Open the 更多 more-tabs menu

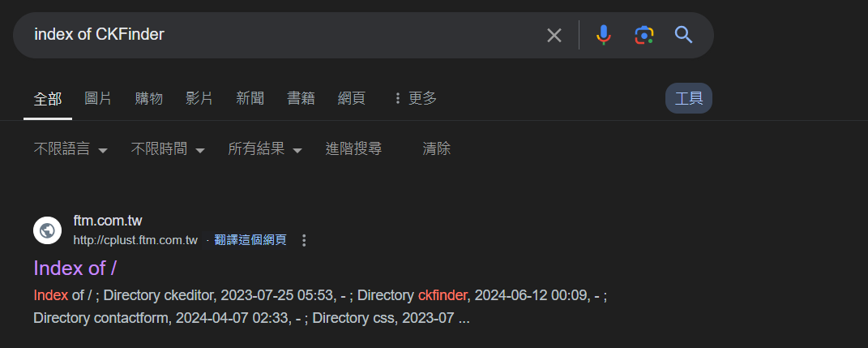pyautogui.click(x=415, y=99)
